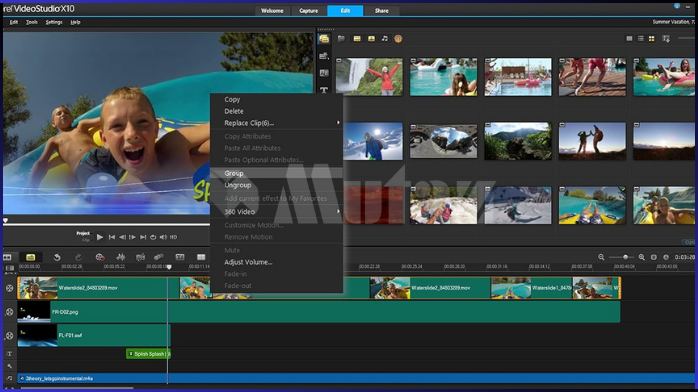Click the Overlay track FR-D02.png reel button
The image size is (698, 392).
pos(9,312)
